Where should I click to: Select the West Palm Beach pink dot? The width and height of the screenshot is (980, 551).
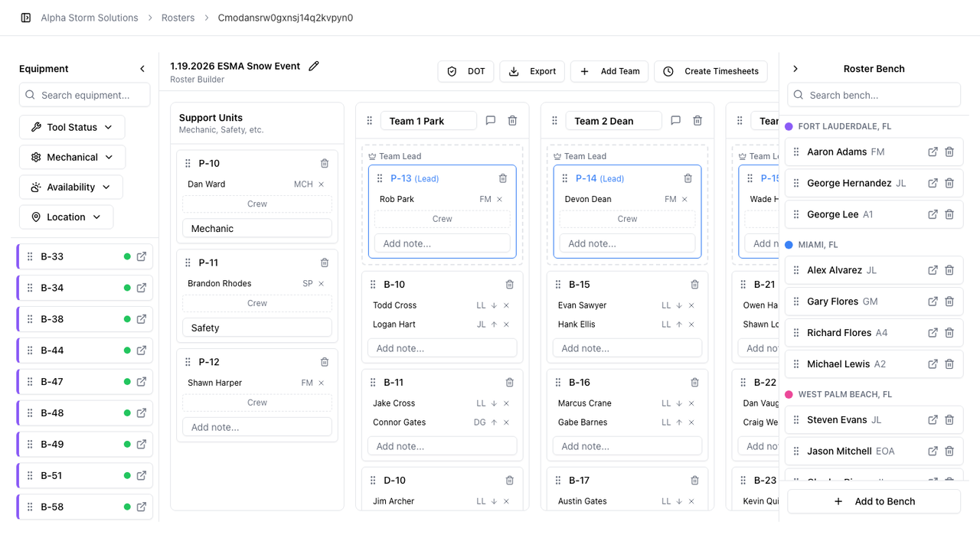[789, 394]
